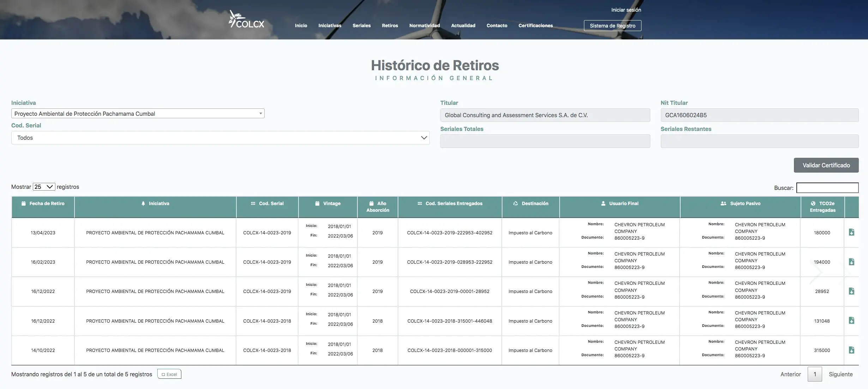Export the table with the Excel button

(169, 374)
